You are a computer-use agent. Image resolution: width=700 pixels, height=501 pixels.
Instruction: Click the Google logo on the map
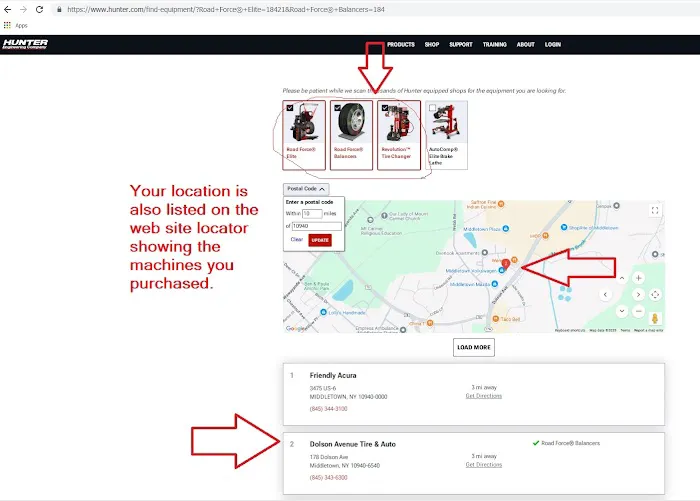[x=295, y=328]
